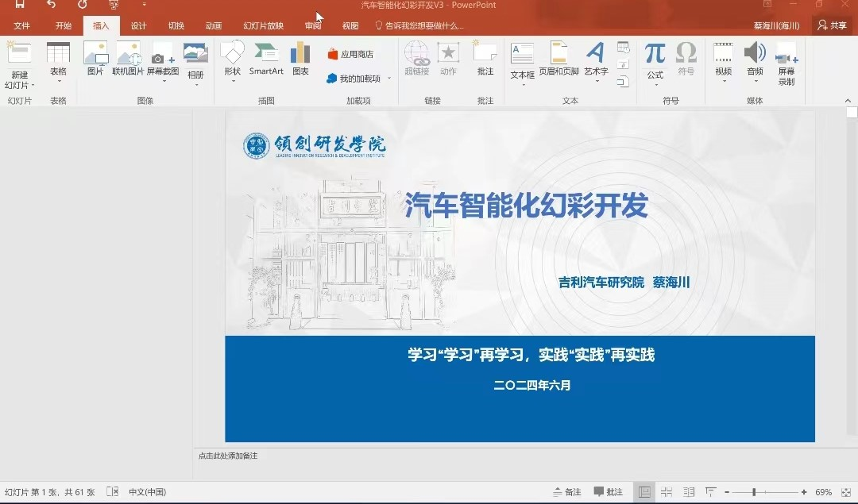Screen dimensions: 858x504
Task: Click the zoom slider handle
Action: 754,492
